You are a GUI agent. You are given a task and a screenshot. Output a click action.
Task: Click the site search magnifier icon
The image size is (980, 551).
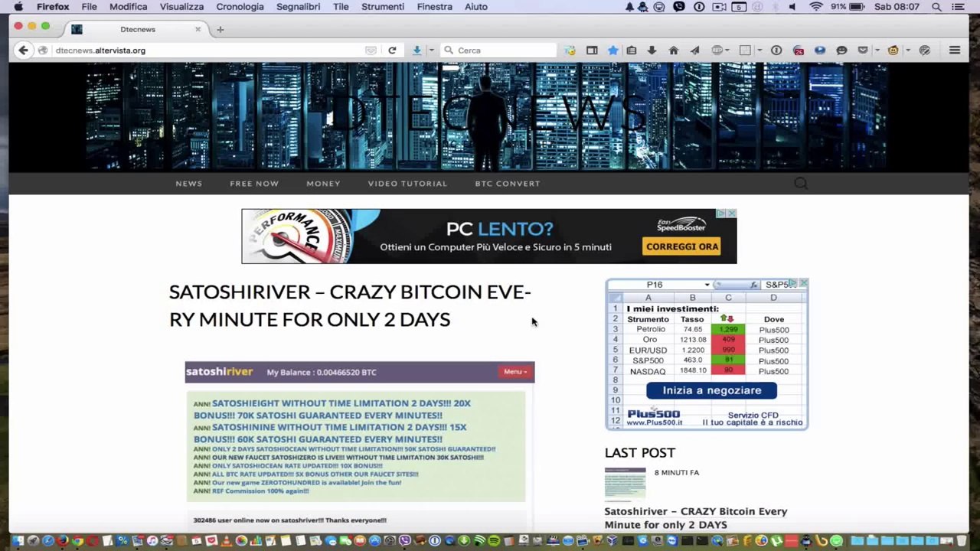801,184
